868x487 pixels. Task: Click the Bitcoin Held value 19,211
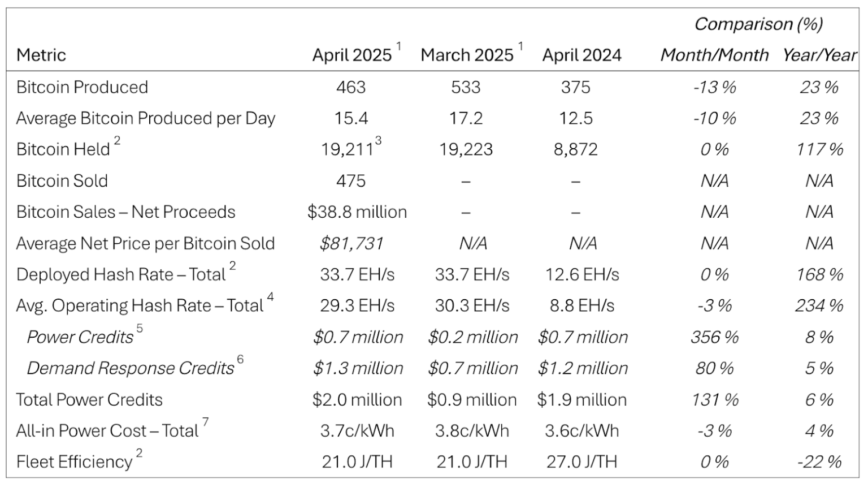347,149
